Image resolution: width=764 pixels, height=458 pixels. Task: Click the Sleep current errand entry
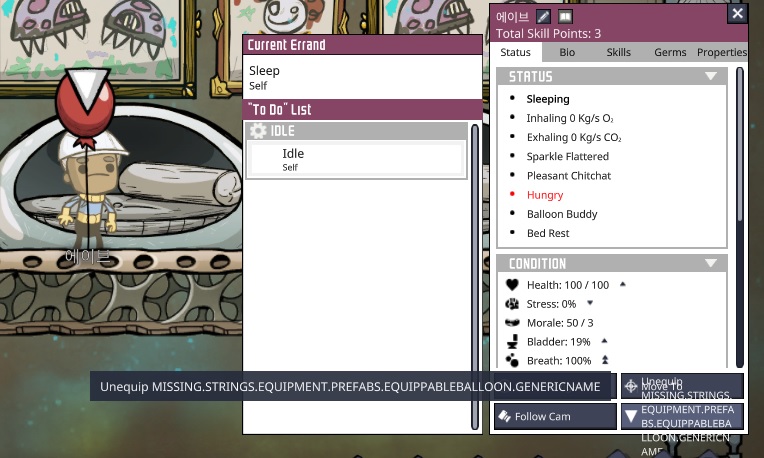point(362,77)
